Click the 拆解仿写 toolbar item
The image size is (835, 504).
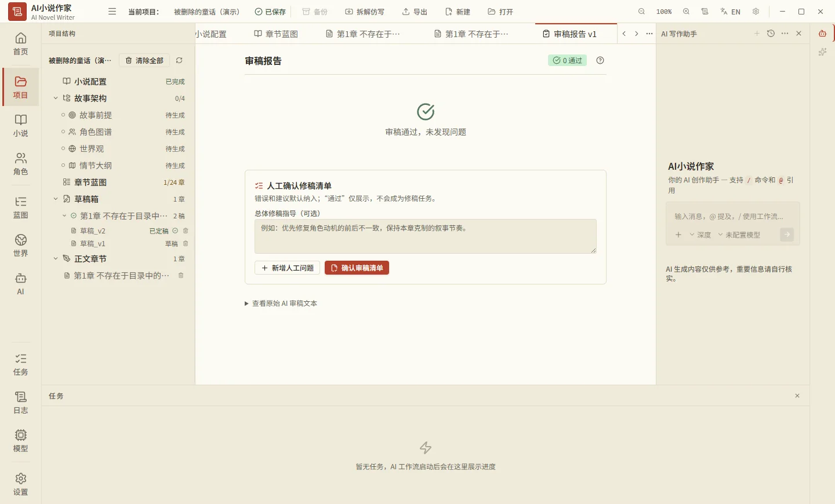365,12
